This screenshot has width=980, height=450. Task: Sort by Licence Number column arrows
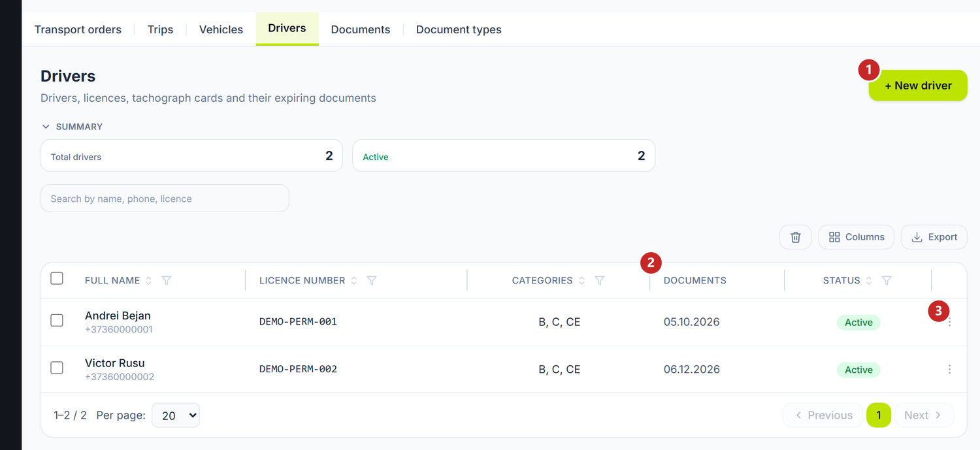coord(353,280)
